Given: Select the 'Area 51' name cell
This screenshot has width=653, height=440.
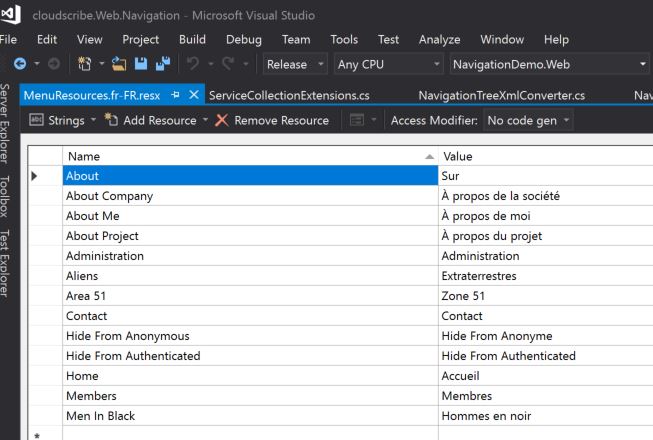Looking at the screenshot, I should tap(250, 296).
